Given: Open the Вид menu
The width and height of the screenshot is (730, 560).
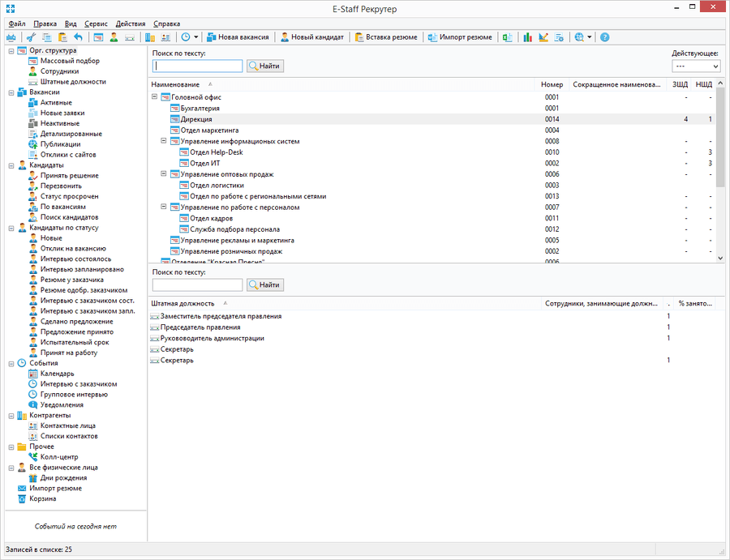Looking at the screenshot, I should tap(71, 24).
